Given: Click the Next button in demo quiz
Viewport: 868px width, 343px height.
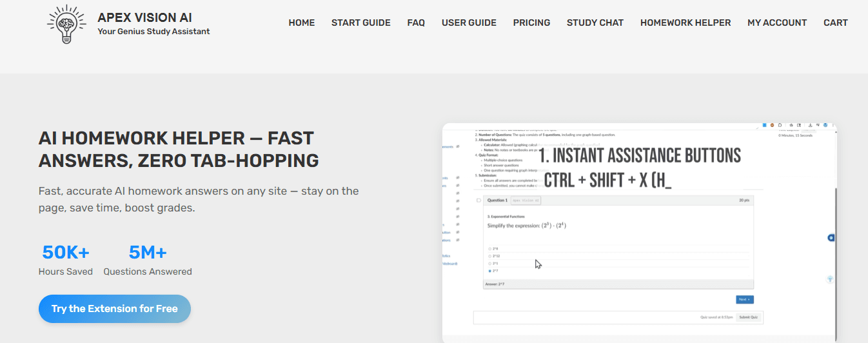Looking at the screenshot, I should (x=744, y=299).
